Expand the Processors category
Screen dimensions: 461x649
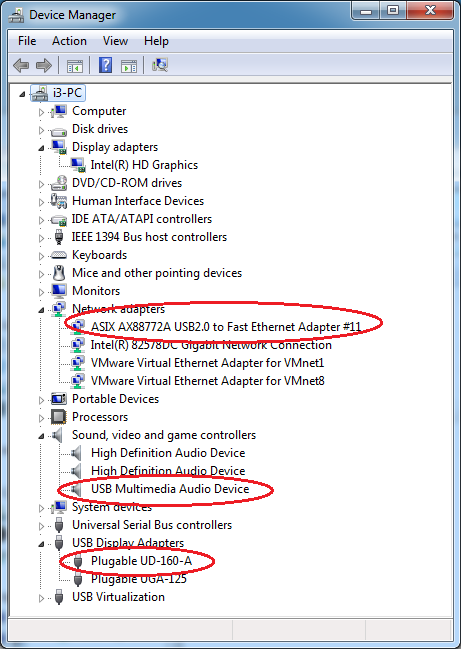point(41,418)
